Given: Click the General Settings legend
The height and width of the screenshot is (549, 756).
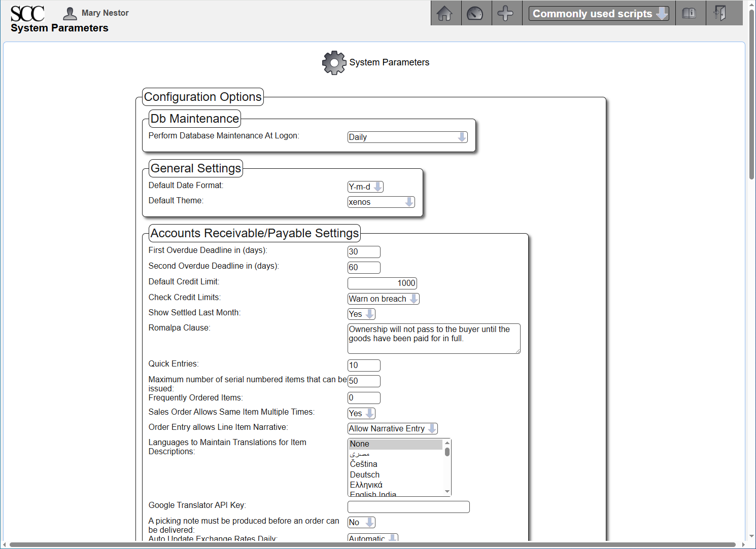Looking at the screenshot, I should pos(196,168).
